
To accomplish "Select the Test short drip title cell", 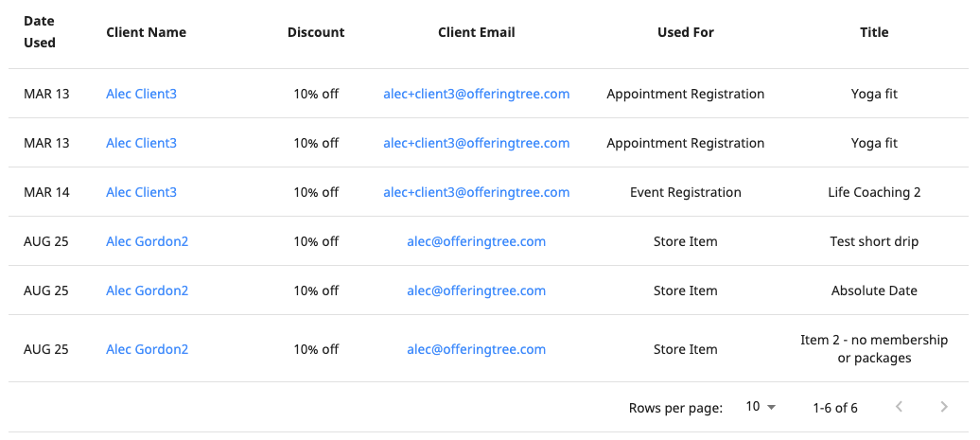I will click(874, 241).
